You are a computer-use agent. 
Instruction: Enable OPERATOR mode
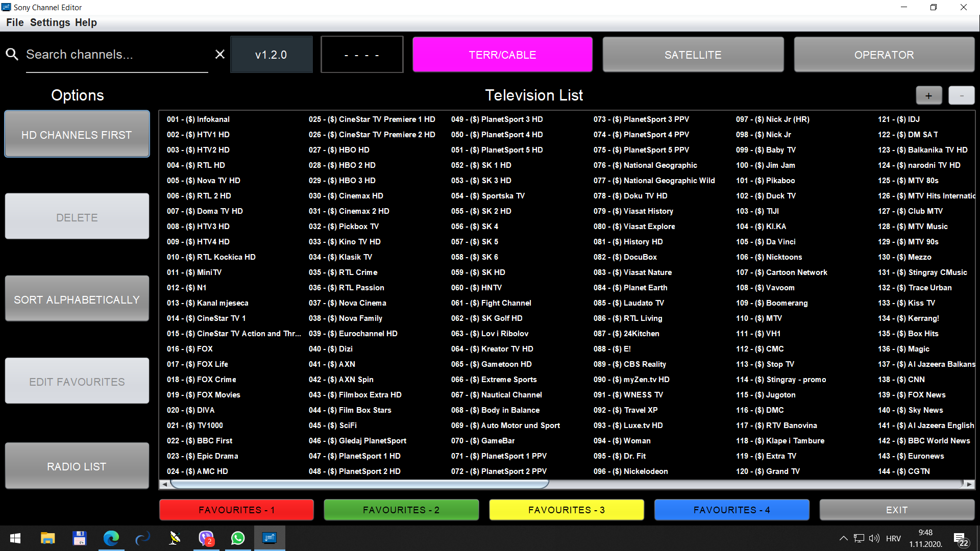click(x=884, y=54)
